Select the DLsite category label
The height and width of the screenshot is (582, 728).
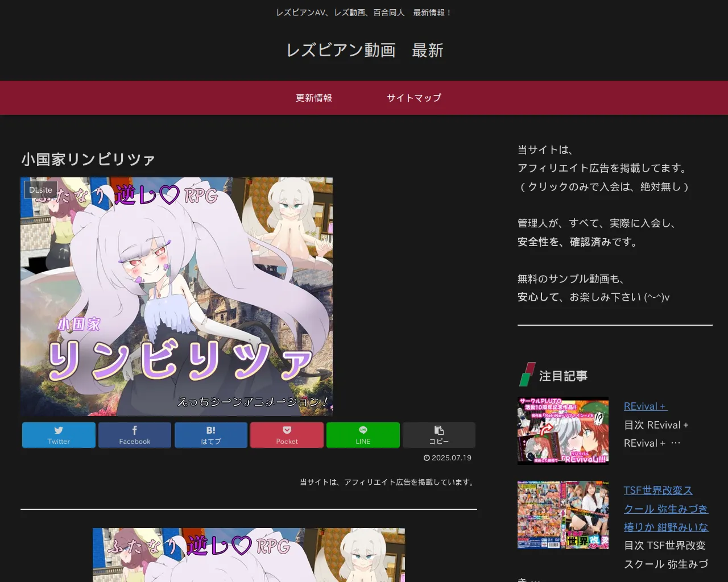(x=40, y=190)
